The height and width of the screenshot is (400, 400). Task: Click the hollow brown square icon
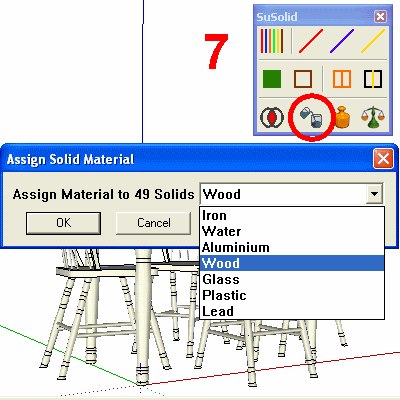coord(303,79)
